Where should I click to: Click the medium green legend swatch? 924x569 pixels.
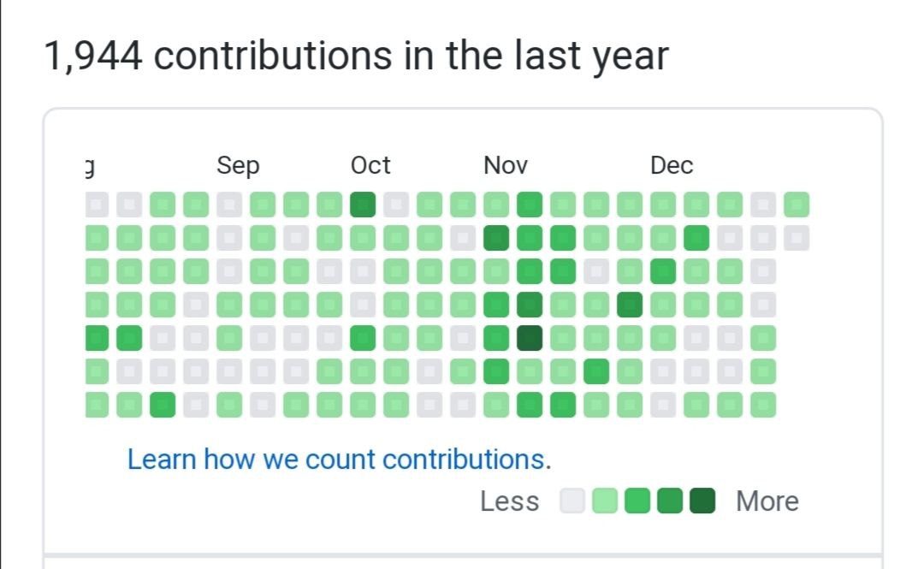637,501
